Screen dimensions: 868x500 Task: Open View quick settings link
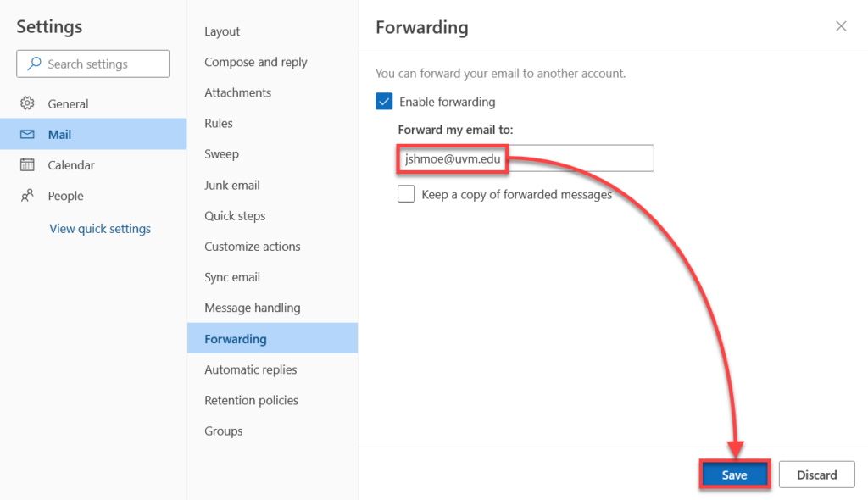pos(100,228)
